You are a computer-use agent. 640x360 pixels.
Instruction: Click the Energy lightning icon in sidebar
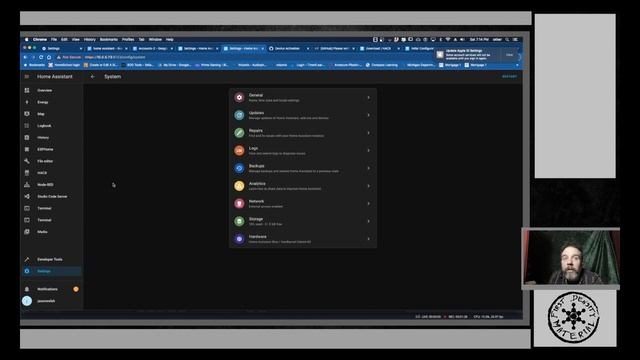tap(27, 102)
